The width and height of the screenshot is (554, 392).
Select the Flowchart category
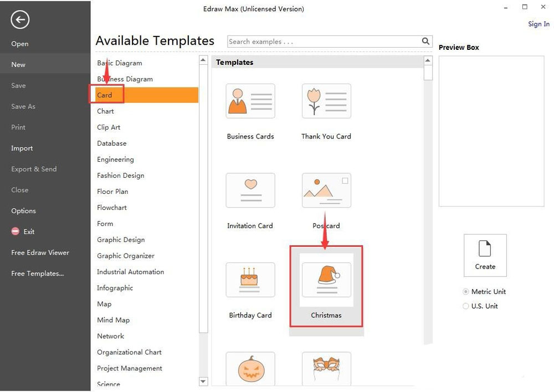point(112,208)
